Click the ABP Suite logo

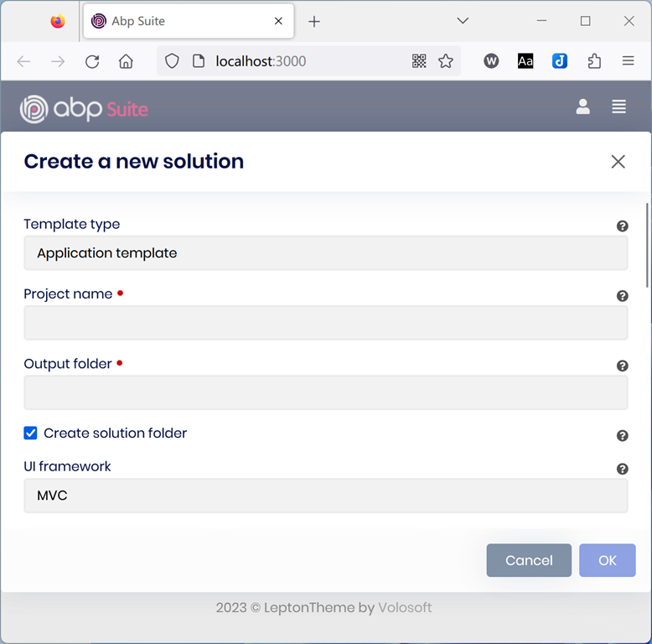click(84, 108)
